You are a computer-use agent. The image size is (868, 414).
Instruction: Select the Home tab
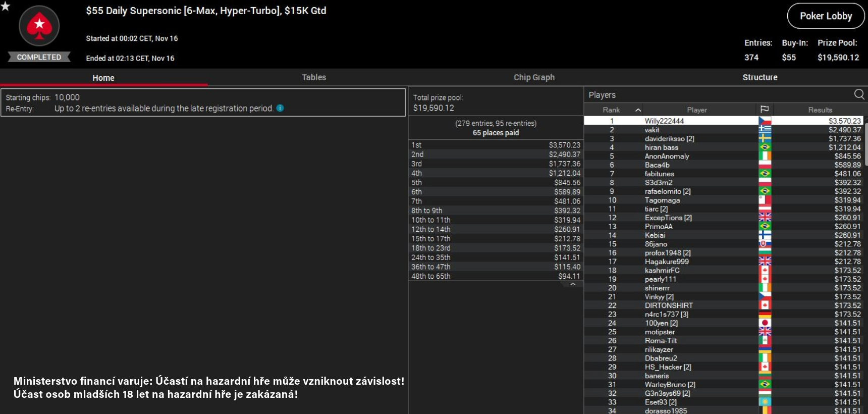tap(103, 78)
